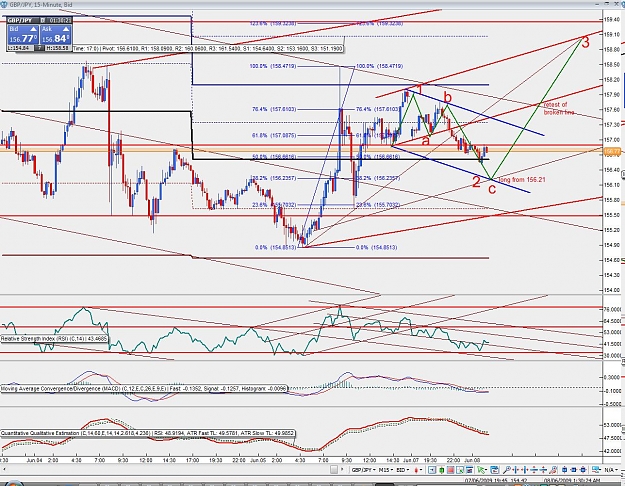Open the M15 timeframe dropdown
The width and height of the screenshot is (625, 486).
386,470
